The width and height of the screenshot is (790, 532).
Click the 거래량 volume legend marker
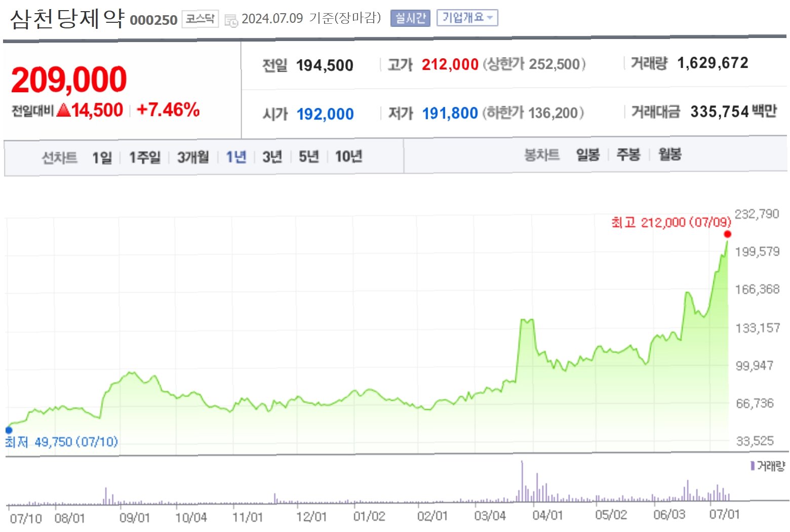coord(753,466)
